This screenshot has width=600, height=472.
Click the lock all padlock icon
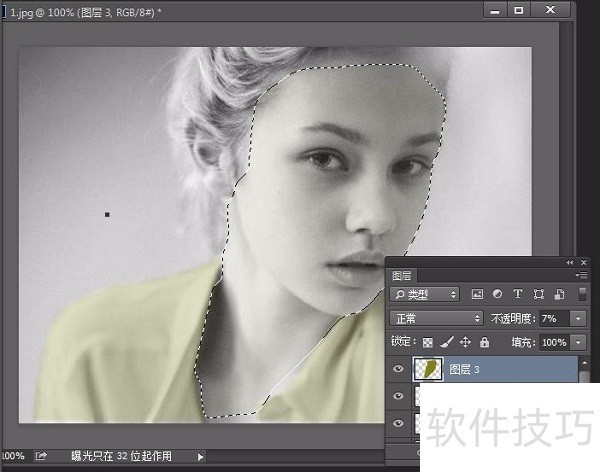click(x=484, y=343)
